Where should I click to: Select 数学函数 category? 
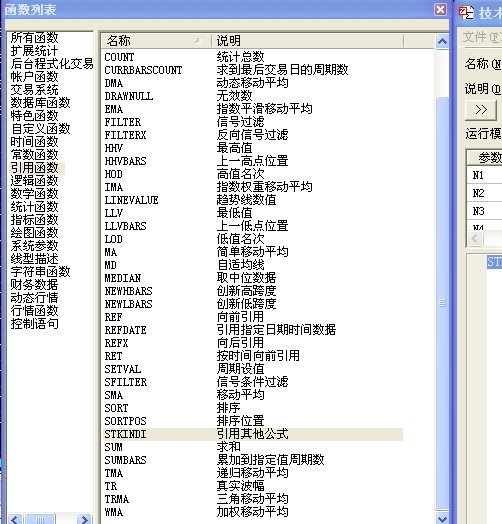34,194
